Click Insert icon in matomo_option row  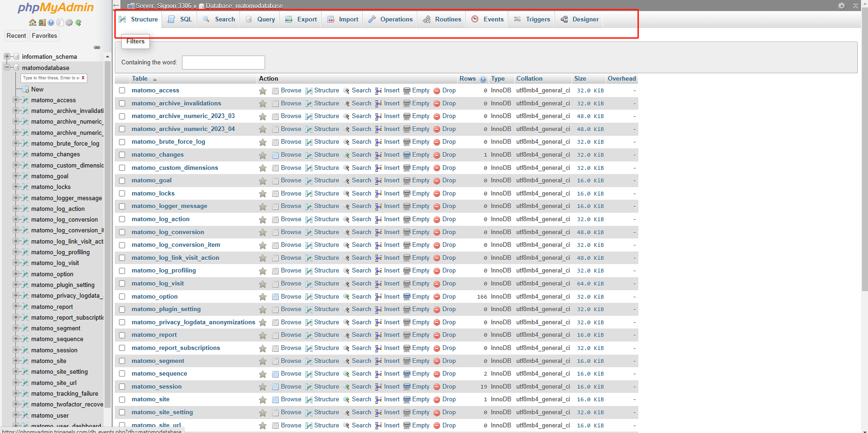(378, 297)
